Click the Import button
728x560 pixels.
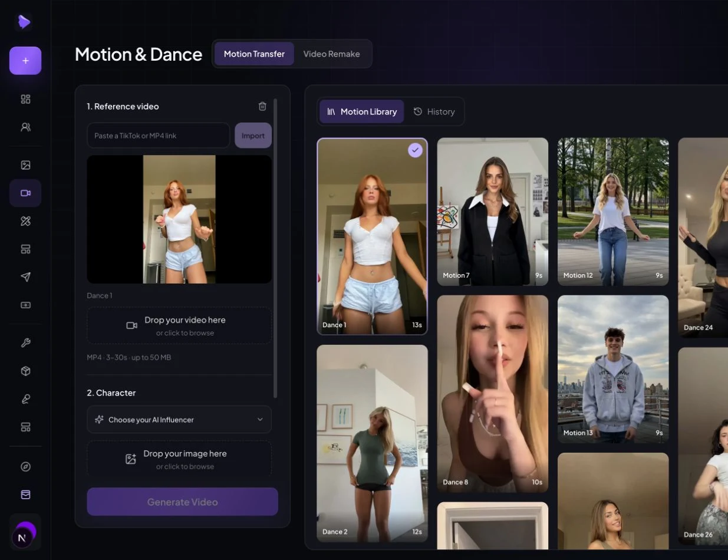(253, 136)
